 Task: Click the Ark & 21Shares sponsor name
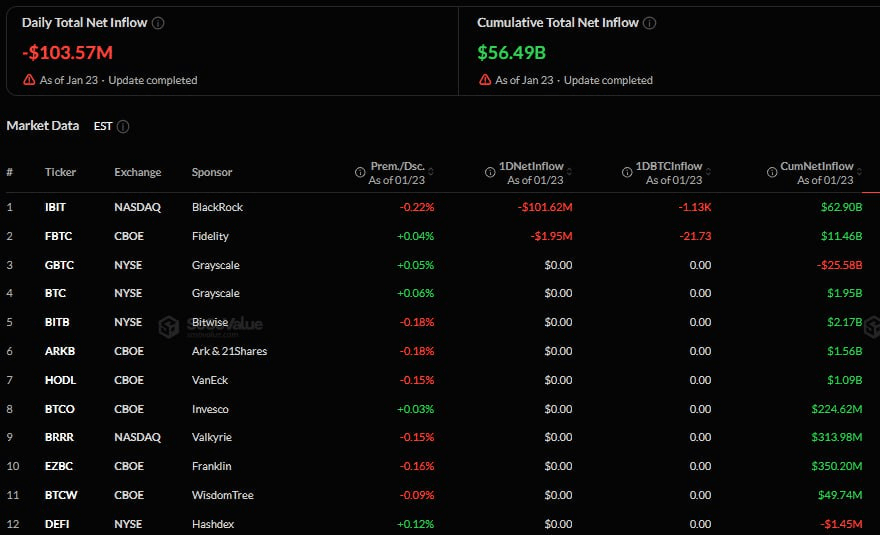pyautogui.click(x=230, y=351)
